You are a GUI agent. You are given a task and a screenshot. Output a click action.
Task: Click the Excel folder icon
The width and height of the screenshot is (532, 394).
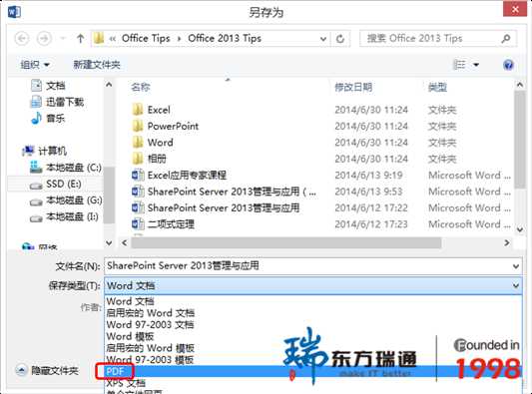(x=138, y=110)
